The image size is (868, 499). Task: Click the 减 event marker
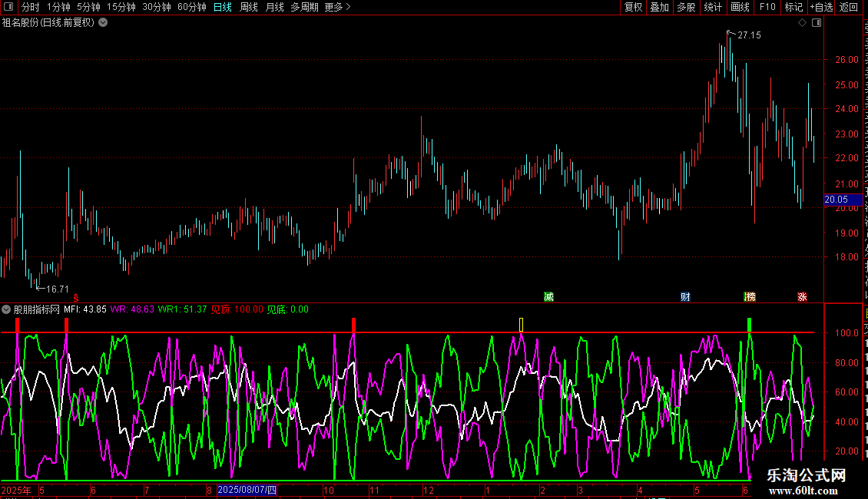(x=548, y=297)
